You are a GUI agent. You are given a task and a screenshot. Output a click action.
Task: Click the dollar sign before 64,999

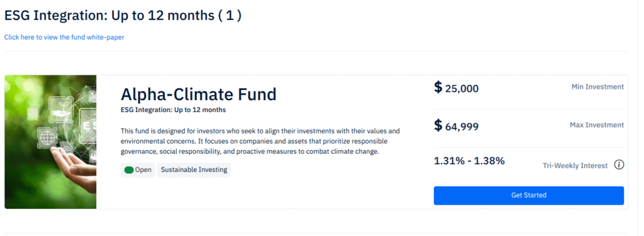click(x=438, y=125)
